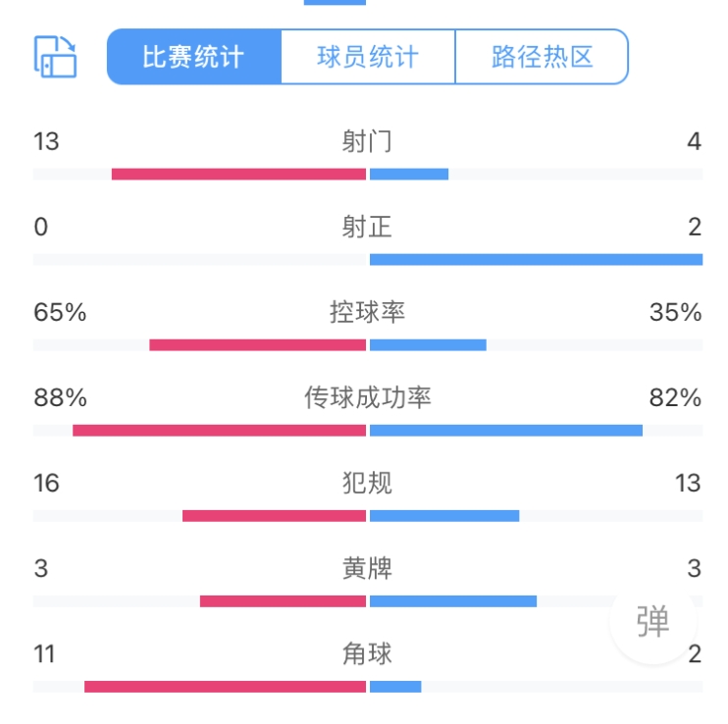Tap the red 控球率 bar
The image size is (728, 724).
[258, 345]
